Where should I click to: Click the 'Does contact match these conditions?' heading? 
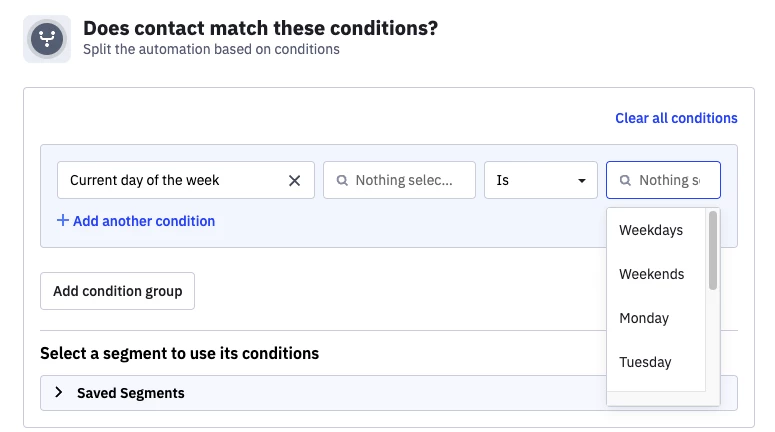(260, 28)
